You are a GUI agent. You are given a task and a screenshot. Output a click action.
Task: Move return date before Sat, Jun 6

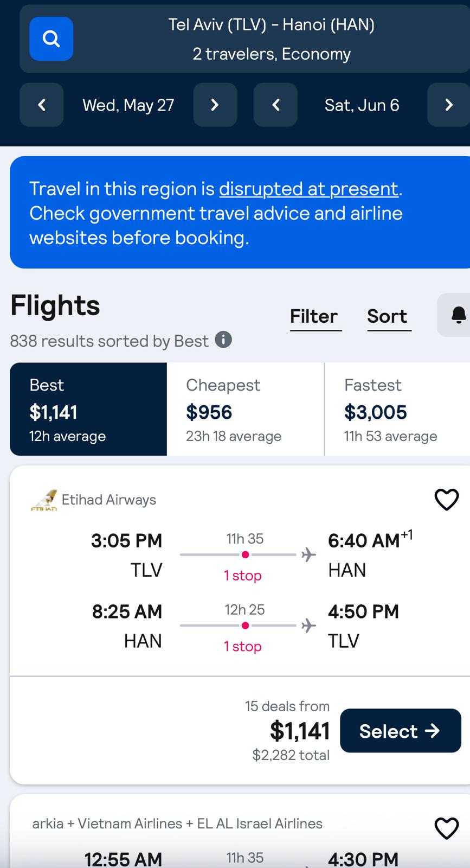tap(275, 105)
